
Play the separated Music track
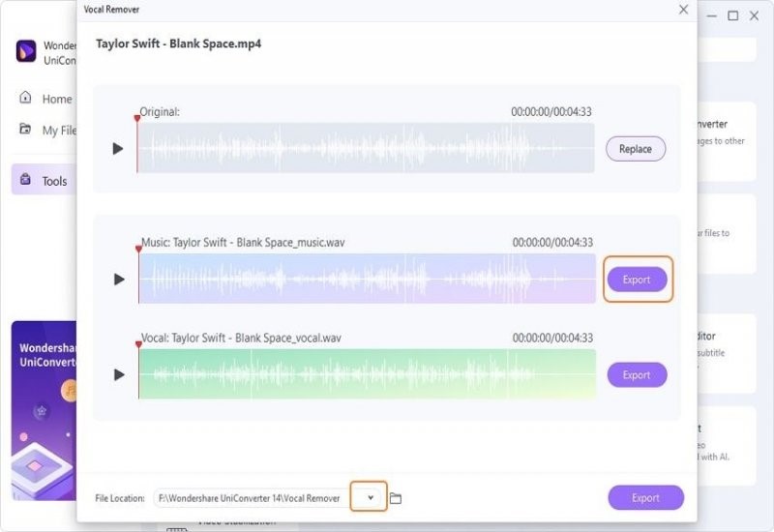click(119, 280)
